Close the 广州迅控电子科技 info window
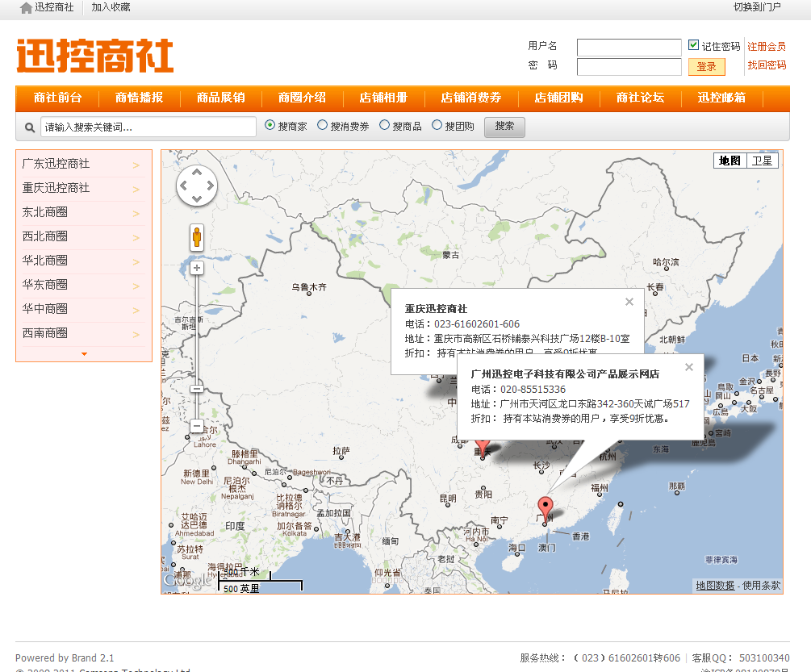This screenshot has width=811, height=672. (x=689, y=367)
